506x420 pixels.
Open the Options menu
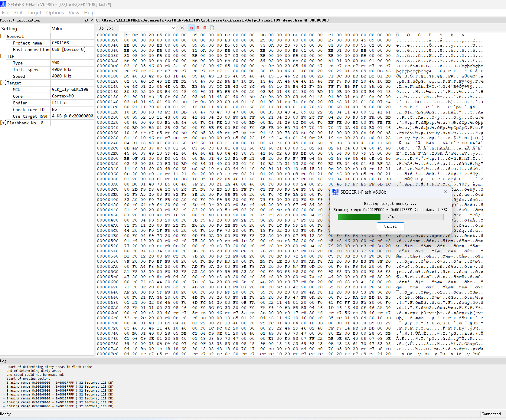point(55,12)
